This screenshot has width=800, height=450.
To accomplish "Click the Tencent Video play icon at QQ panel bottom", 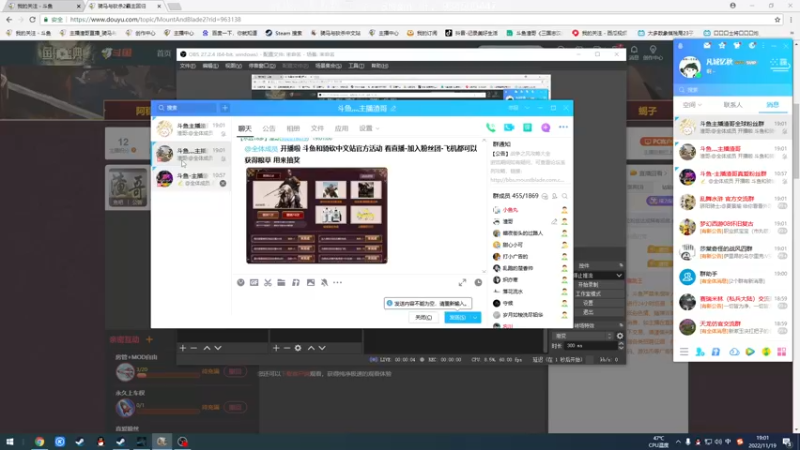I will point(750,352).
